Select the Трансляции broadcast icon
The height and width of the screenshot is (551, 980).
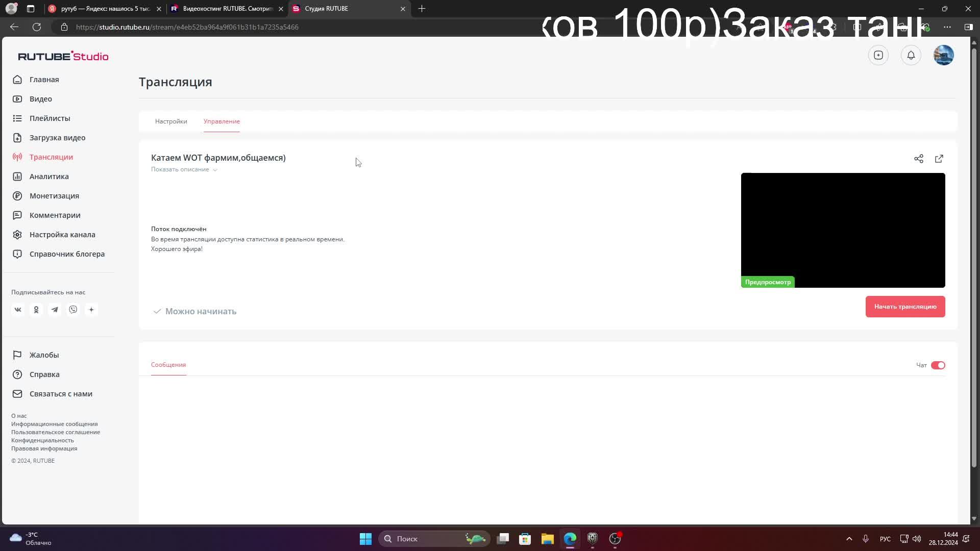click(x=17, y=157)
